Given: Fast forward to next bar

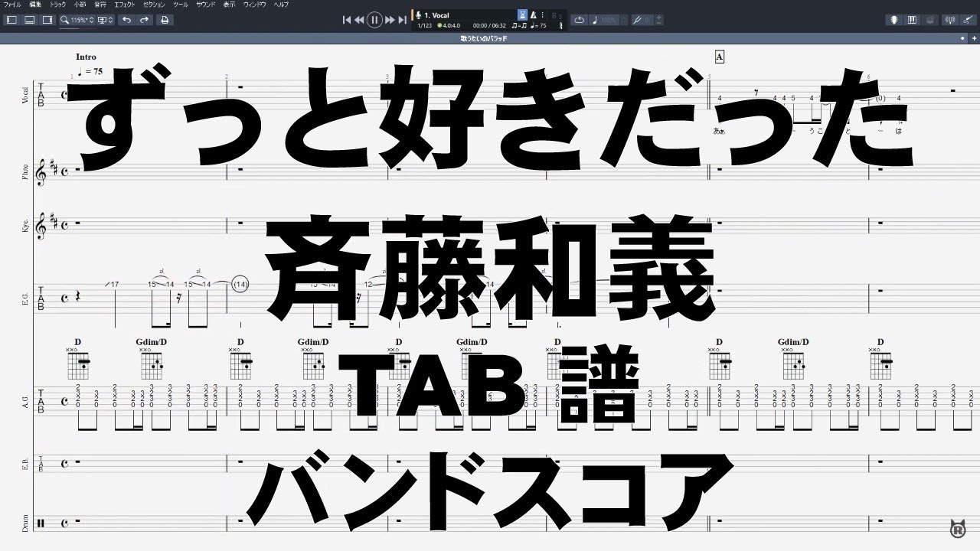Looking at the screenshot, I should 390,20.
